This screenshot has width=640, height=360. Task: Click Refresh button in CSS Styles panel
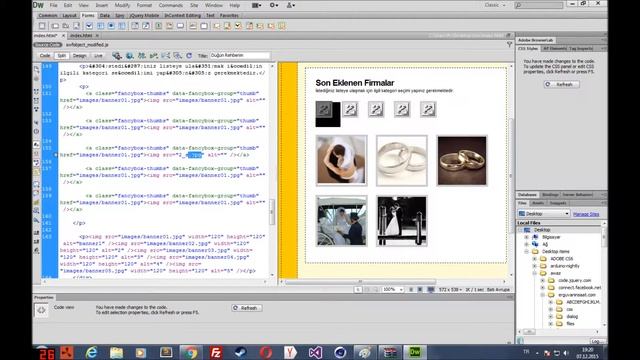click(x=561, y=84)
